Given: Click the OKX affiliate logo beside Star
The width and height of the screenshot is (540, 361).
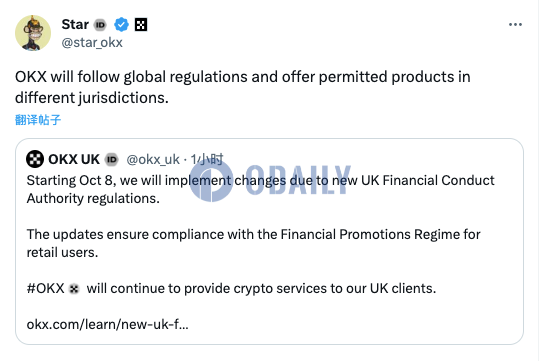Looking at the screenshot, I should (141, 25).
